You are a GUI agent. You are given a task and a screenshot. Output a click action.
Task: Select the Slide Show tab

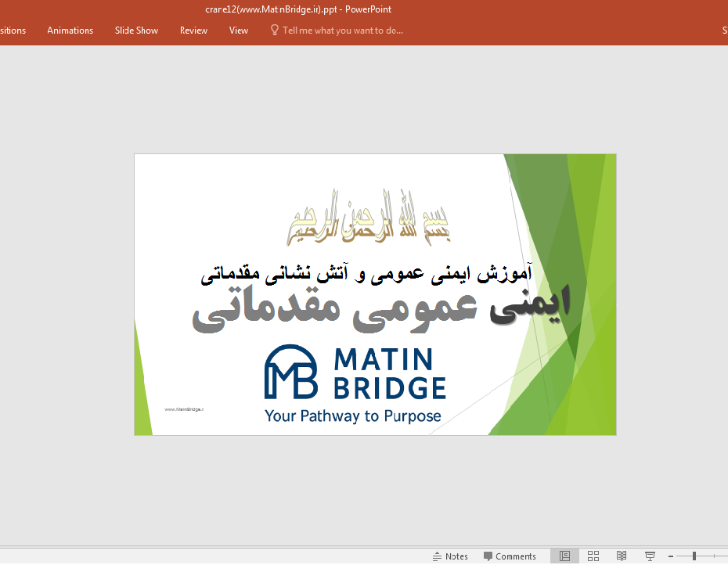(136, 31)
